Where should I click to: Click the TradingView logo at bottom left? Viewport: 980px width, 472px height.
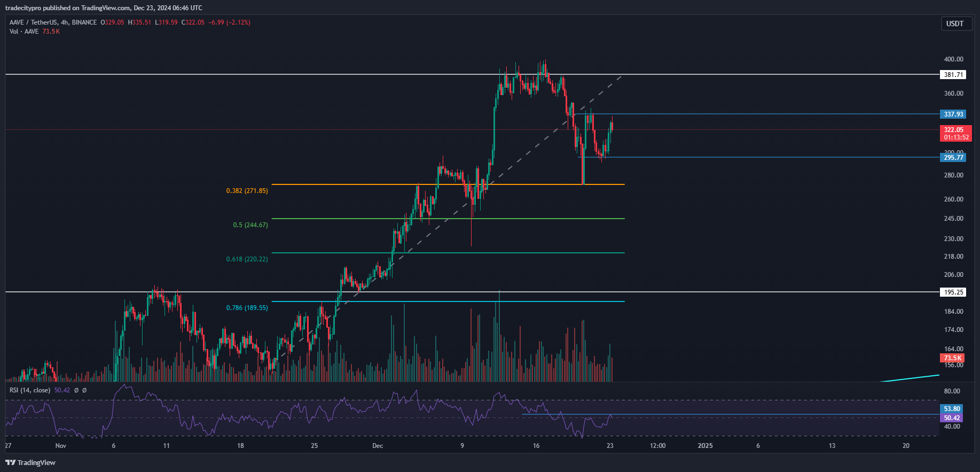pyautogui.click(x=30, y=462)
